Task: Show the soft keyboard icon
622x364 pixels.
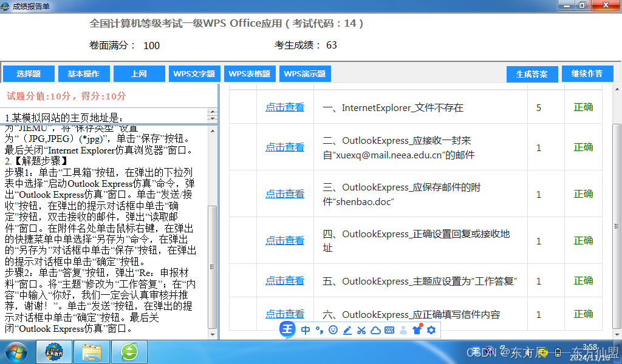Action: (x=389, y=330)
